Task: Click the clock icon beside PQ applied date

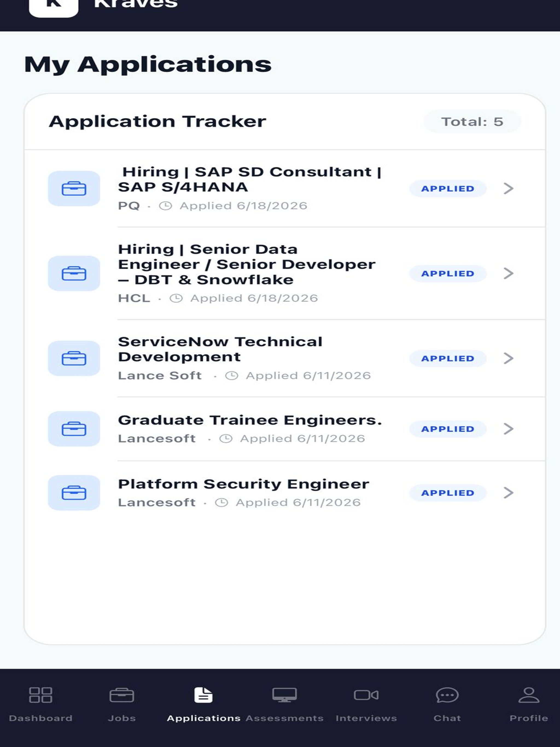Action: coord(165,206)
